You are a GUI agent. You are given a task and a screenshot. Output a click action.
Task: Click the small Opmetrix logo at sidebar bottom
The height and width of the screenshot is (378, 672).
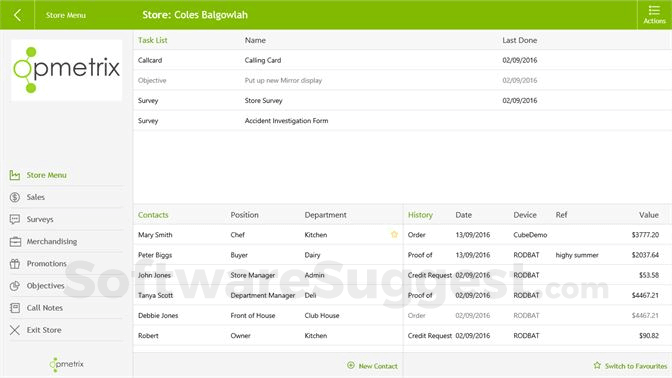[66, 364]
